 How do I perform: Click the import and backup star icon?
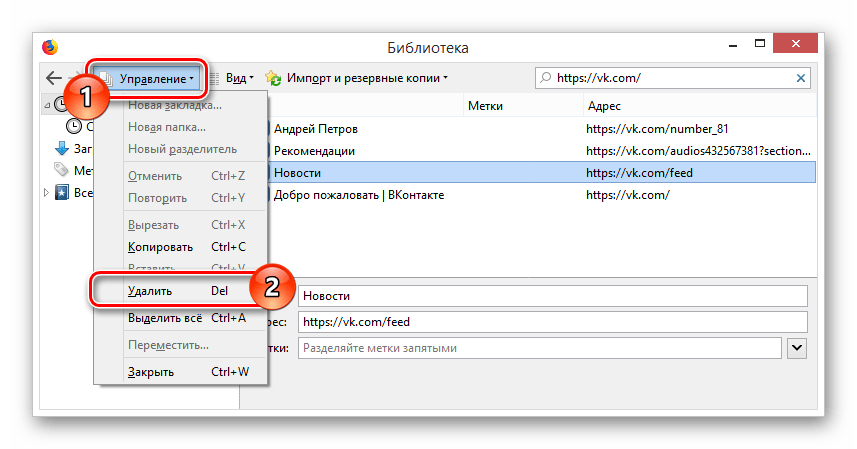click(273, 78)
